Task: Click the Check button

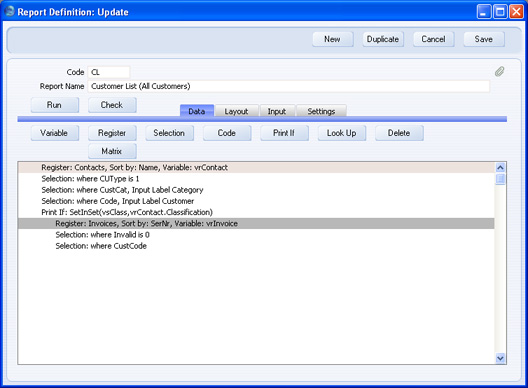Action: click(112, 105)
